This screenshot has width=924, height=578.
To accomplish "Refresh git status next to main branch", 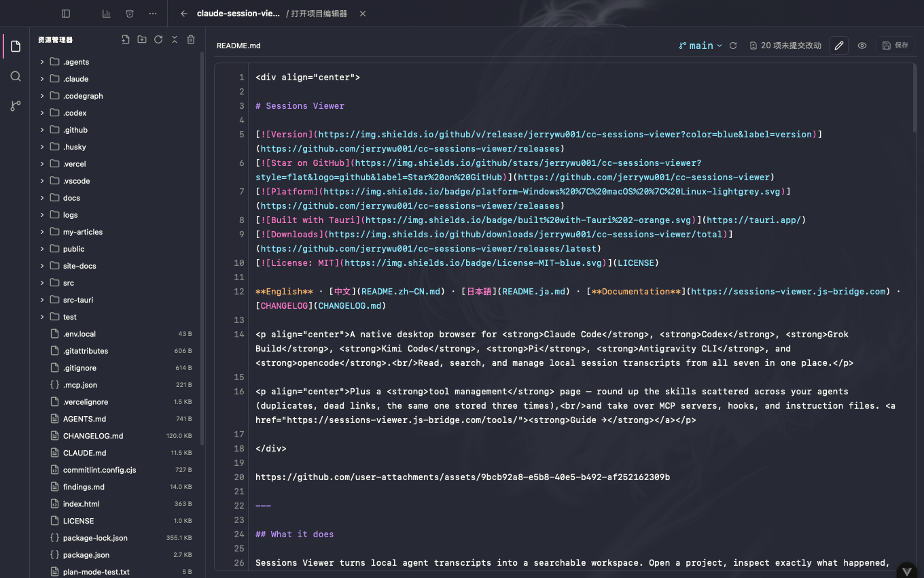I will click(x=733, y=46).
